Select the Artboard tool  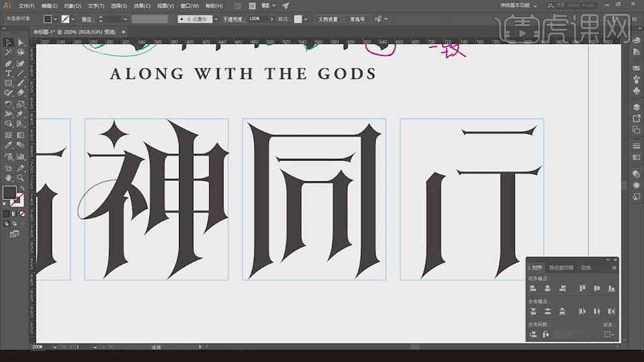[8, 168]
